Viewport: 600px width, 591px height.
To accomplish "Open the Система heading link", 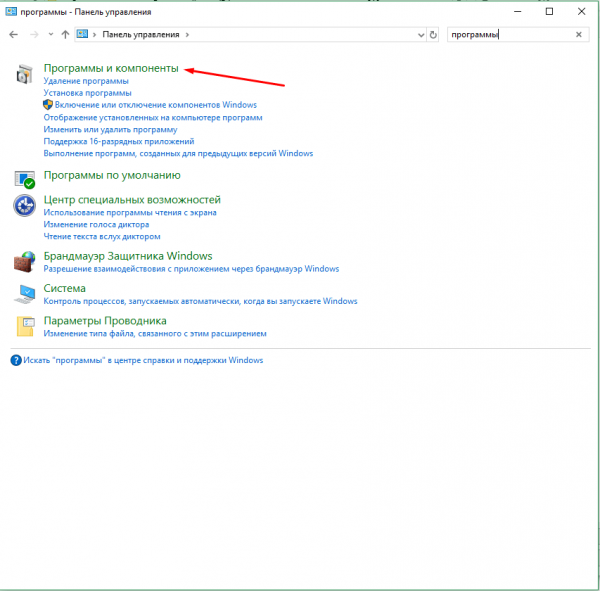I will 64,288.
